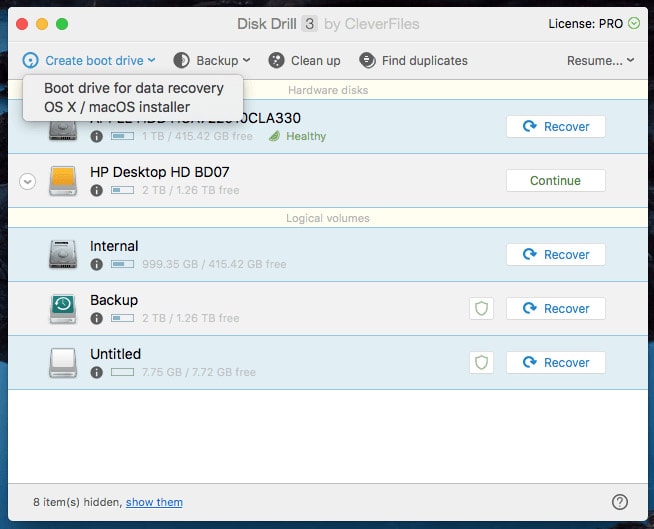Click Continue for HP Desktop HD BD07
Screen dimensions: 654x529
[555, 181]
